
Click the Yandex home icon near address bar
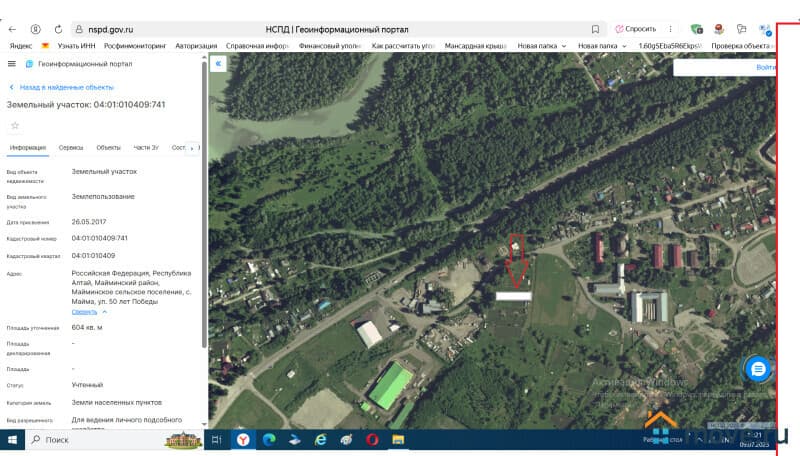pos(35,30)
